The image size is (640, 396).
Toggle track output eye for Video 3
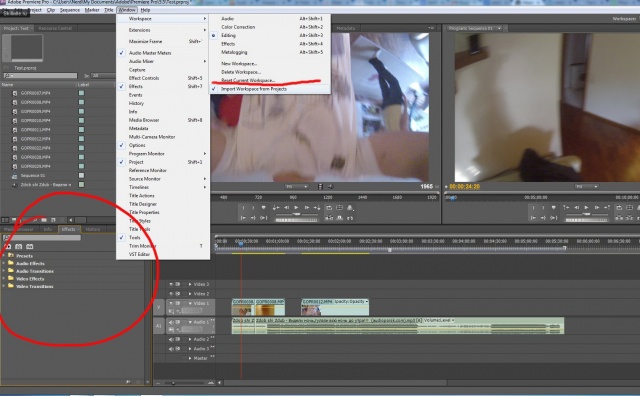[x=171, y=284]
